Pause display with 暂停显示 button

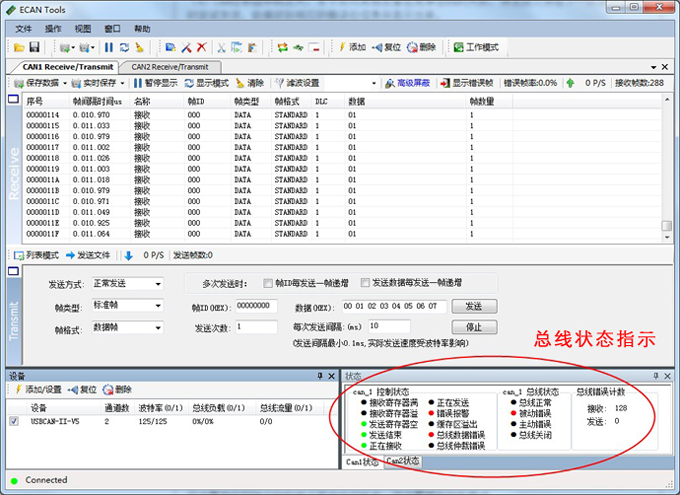coord(155,83)
